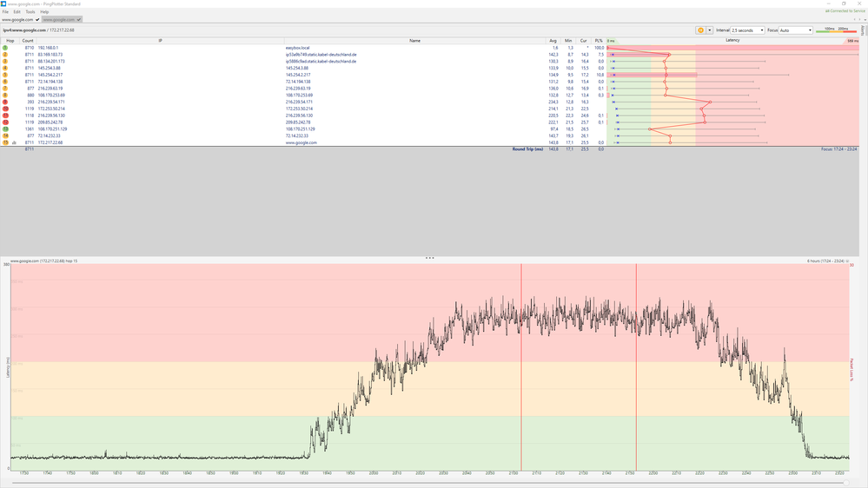This screenshot has height=488, width=868.
Task: Open the tab list dropdown arrow below Connected to Service
Action: pos(865,19)
